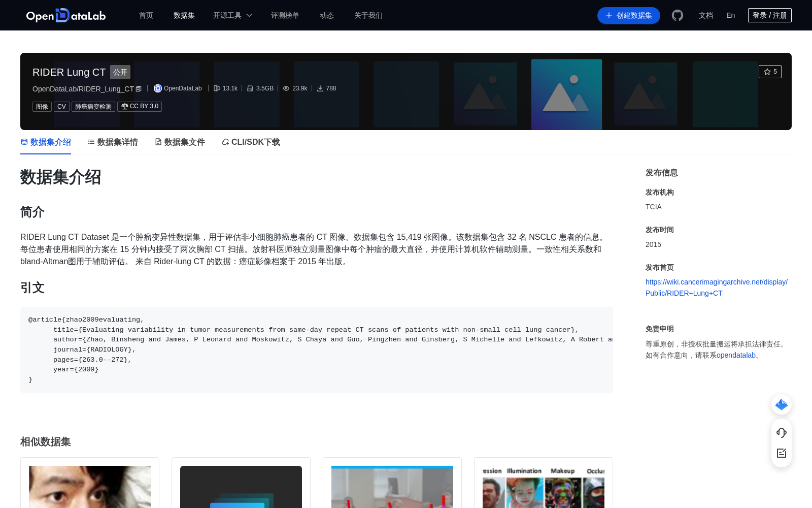The width and height of the screenshot is (812, 508).
Task: Click the file count icon 13.1k
Action: [x=217, y=88]
